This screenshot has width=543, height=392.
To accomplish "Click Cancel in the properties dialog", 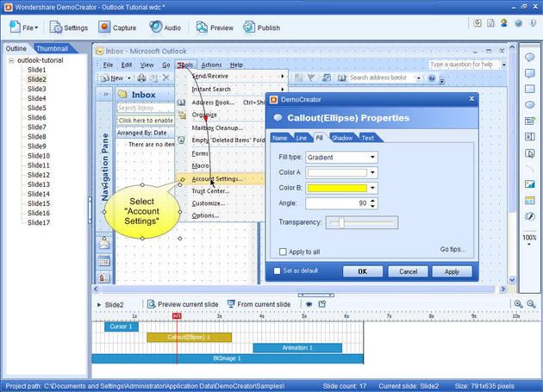I will click(408, 271).
